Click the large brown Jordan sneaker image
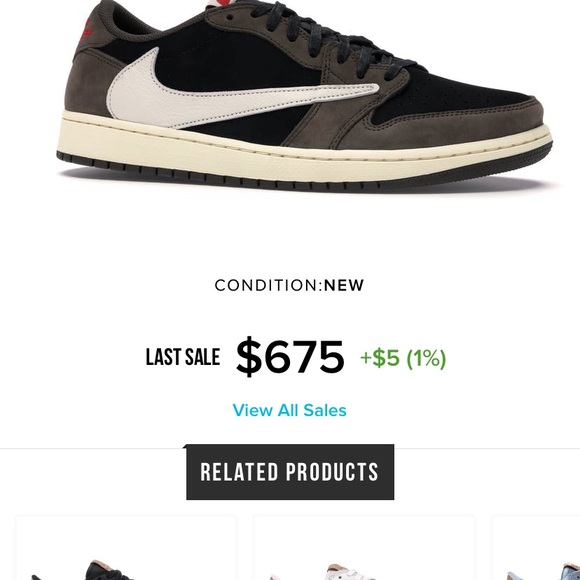The height and width of the screenshot is (580, 580). [304, 95]
